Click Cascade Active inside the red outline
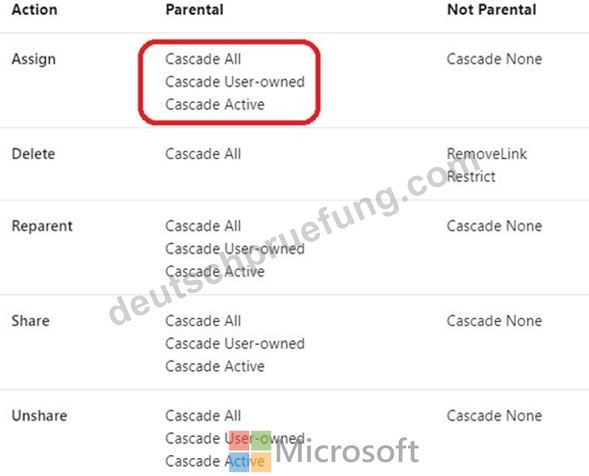Viewport: 589px width, 476px height. [x=215, y=104]
